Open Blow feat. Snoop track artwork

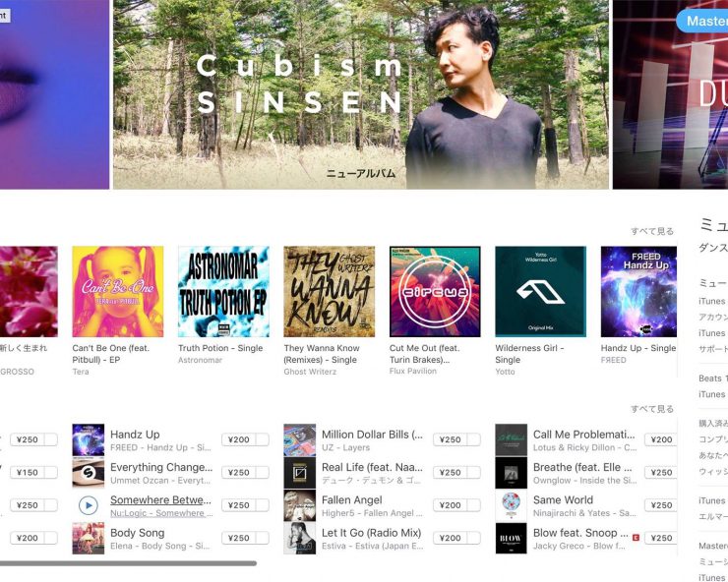click(511, 539)
